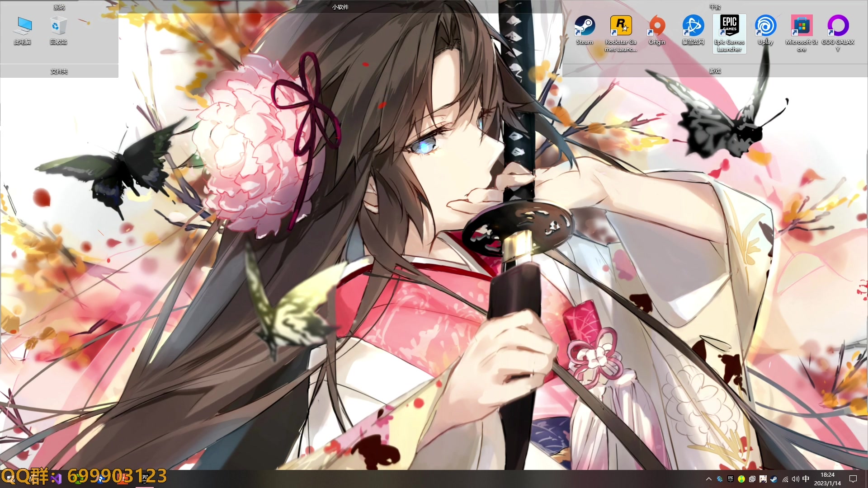Select the Uplay desktop shortcut
This screenshot has height=488, width=868.
point(765,26)
